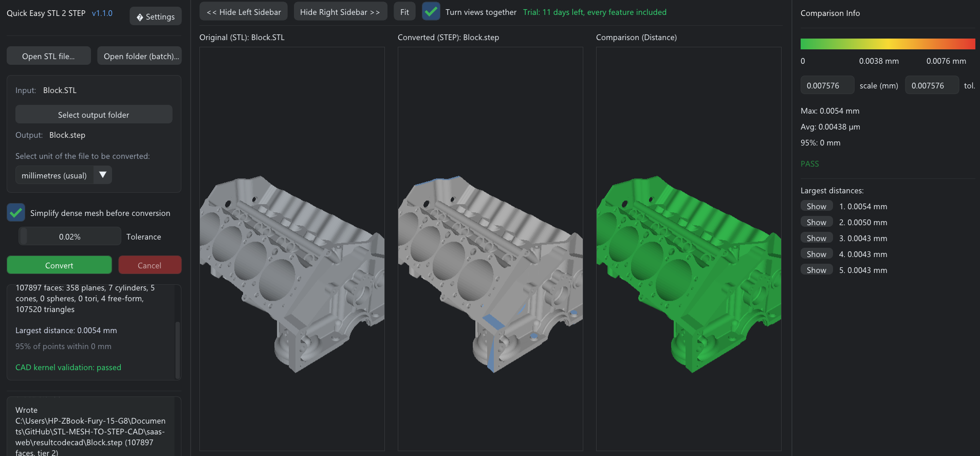
Task: Click Max: 0.0054 mm value
Action: click(829, 111)
